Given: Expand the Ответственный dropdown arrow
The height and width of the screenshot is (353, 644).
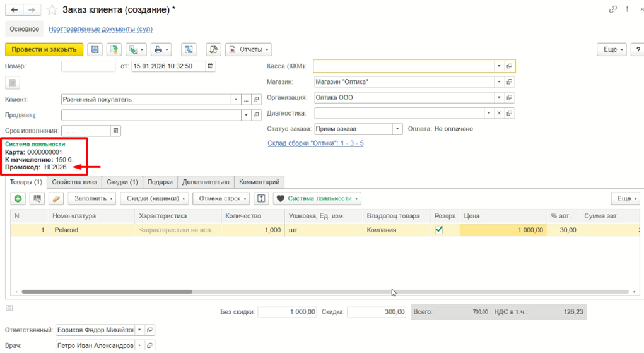Looking at the screenshot, I should point(139,330).
